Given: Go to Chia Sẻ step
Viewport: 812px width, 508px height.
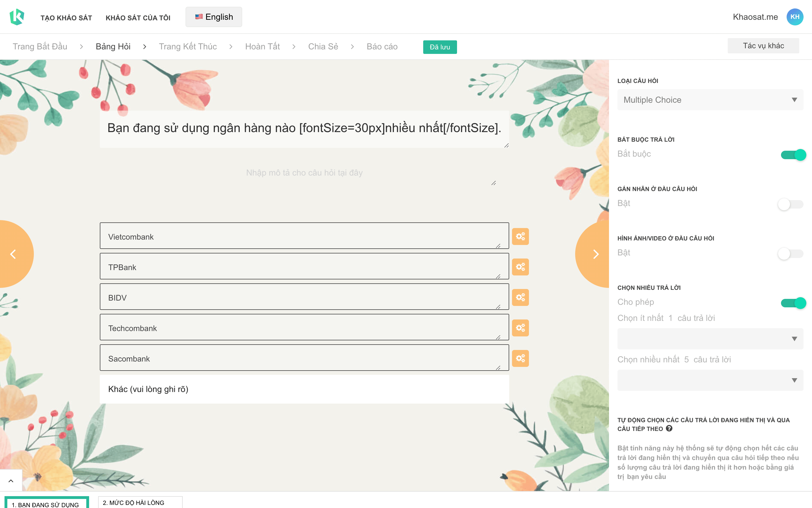Looking at the screenshot, I should [x=323, y=46].
